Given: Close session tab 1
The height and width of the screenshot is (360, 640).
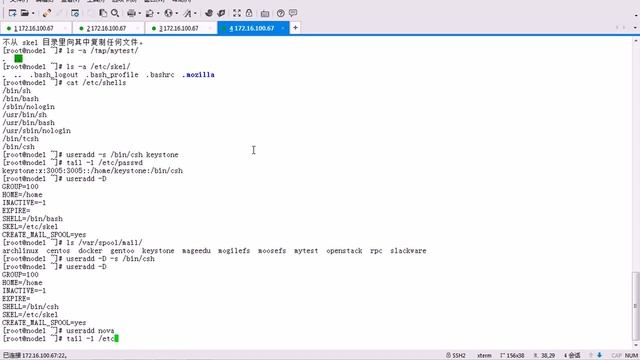Looking at the screenshot, I should pos(65,28).
